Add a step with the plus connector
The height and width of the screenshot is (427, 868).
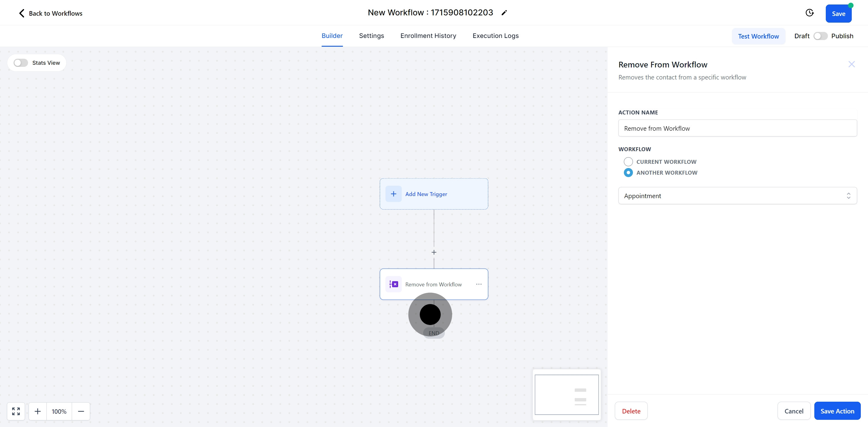(x=434, y=252)
